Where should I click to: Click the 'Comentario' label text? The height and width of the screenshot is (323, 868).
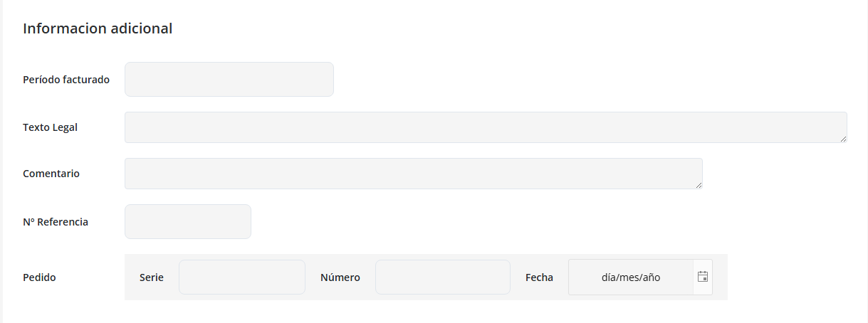pyautogui.click(x=51, y=174)
